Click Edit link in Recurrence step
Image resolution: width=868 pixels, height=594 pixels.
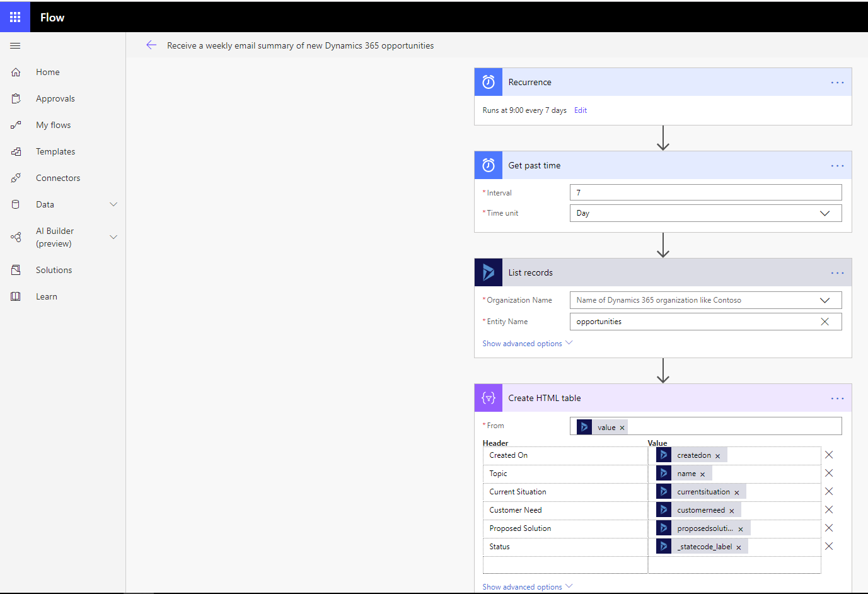coord(581,110)
